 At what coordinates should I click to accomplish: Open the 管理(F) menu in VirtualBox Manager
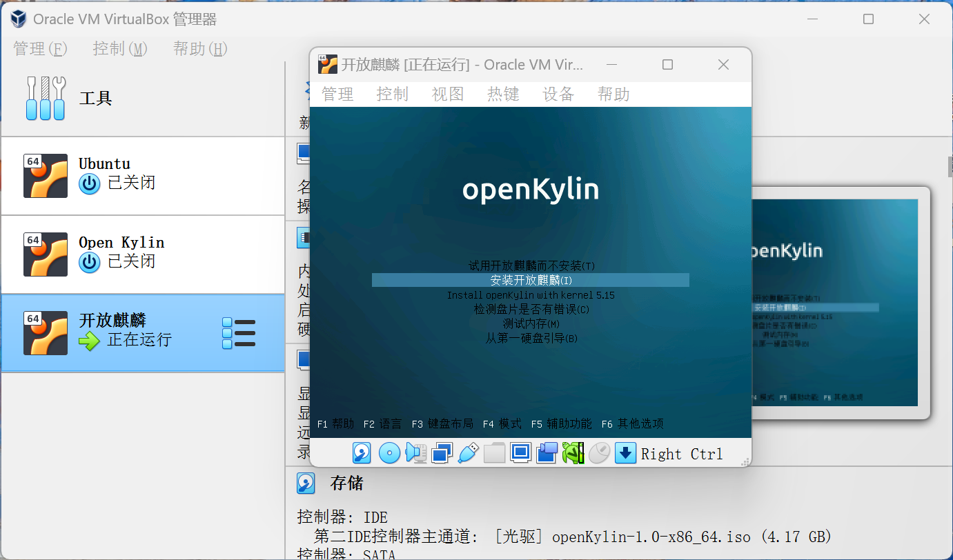tap(41, 49)
